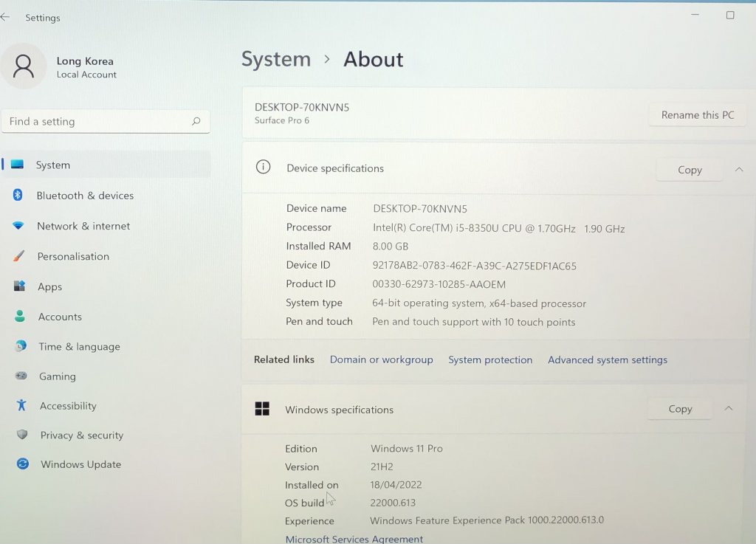Viewport: 756px width, 544px height.
Task: Open the System protection link
Action: (490, 359)
